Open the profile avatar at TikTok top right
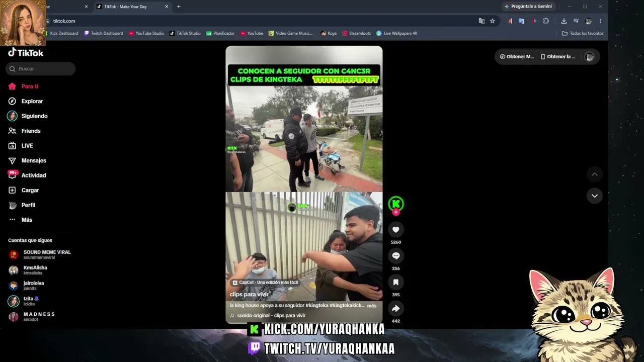 pyautogui.click(x=589, y=57)
